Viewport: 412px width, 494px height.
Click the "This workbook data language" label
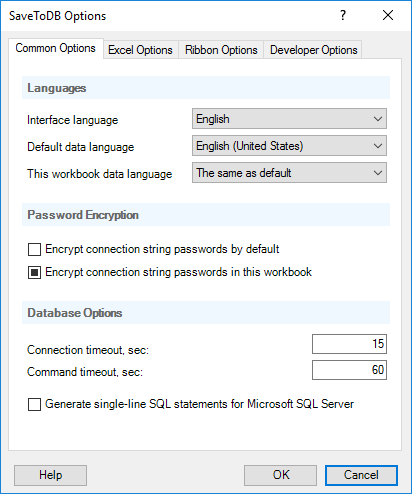(100, 174)
